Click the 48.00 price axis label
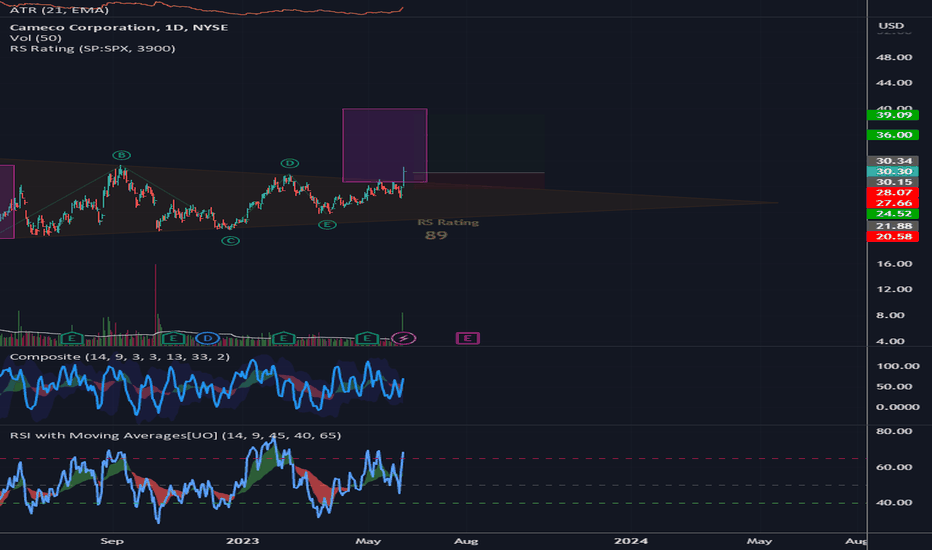 893,57
